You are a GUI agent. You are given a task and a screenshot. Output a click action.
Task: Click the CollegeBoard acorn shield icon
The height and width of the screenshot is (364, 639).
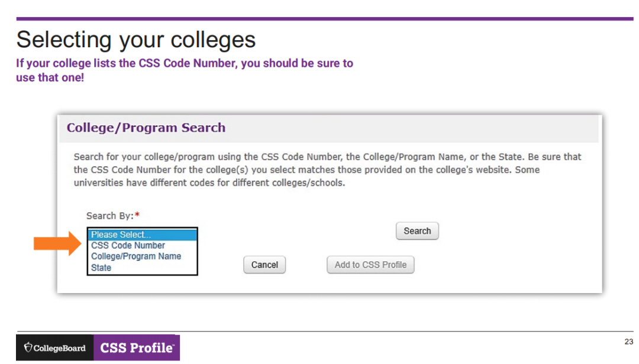(28, 348)
